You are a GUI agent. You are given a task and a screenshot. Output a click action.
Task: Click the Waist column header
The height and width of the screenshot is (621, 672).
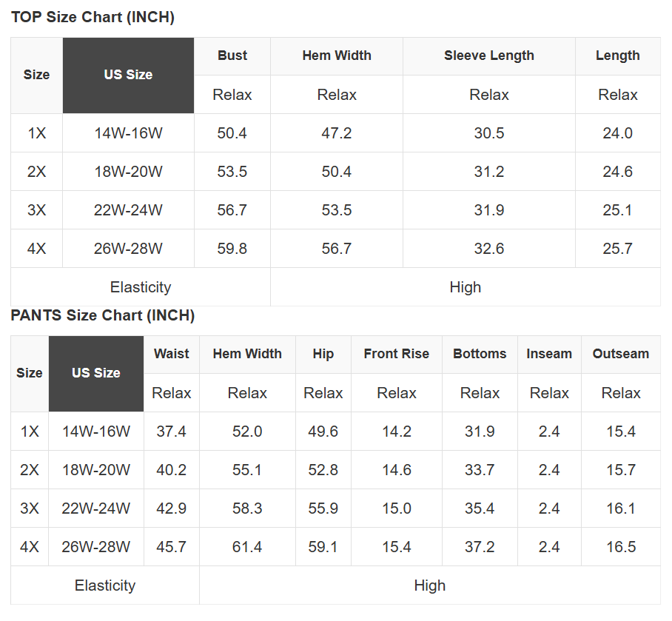[x=172, y=354]
